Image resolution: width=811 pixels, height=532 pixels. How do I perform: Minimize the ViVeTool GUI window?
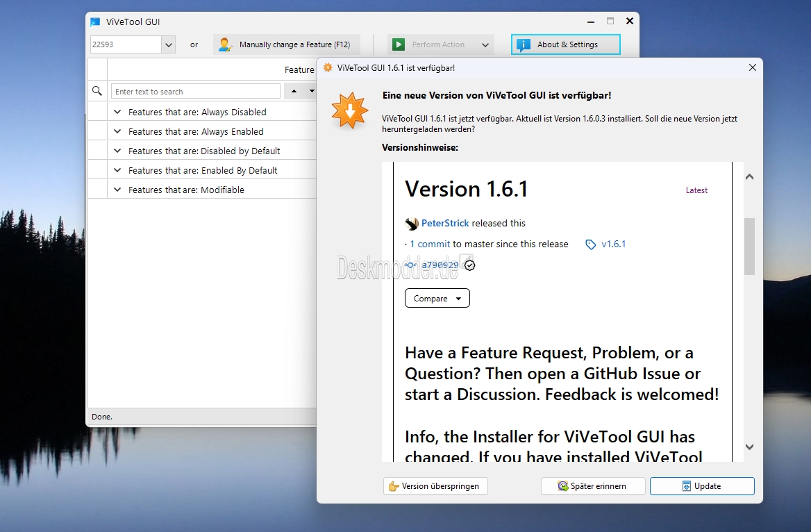[x=591, y=22]
